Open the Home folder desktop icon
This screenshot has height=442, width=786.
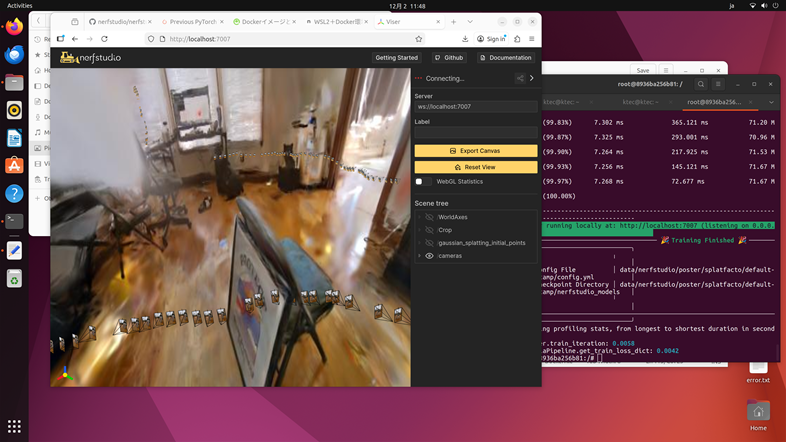[x=758, y=415]
